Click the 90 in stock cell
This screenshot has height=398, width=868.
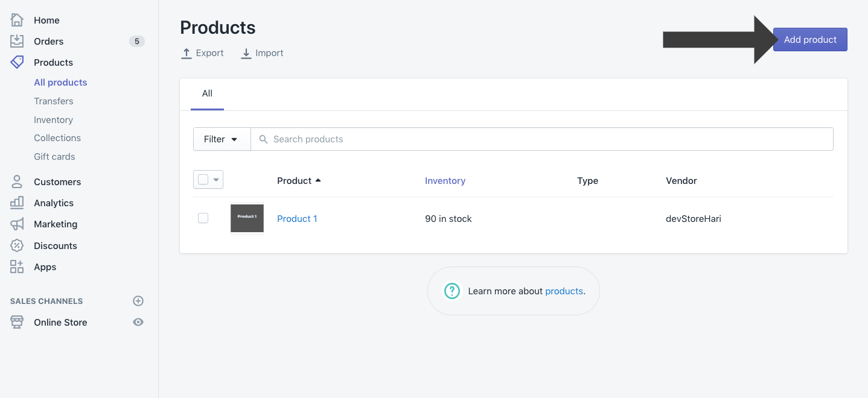(448, 218)
